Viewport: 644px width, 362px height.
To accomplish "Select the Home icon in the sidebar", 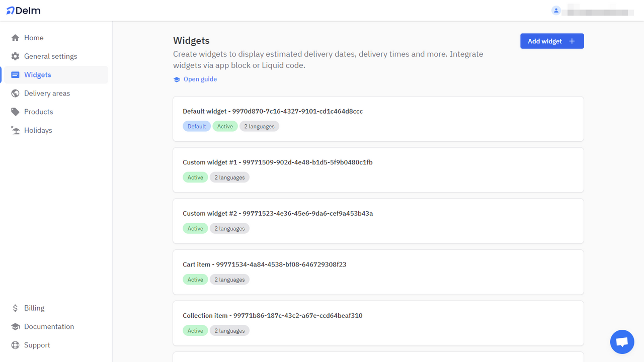I will (x=16, y=37).
